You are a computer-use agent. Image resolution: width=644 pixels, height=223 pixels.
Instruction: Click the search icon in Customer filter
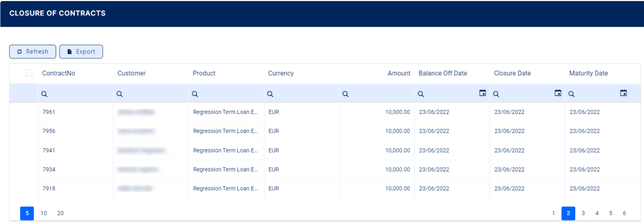[119, 94]
